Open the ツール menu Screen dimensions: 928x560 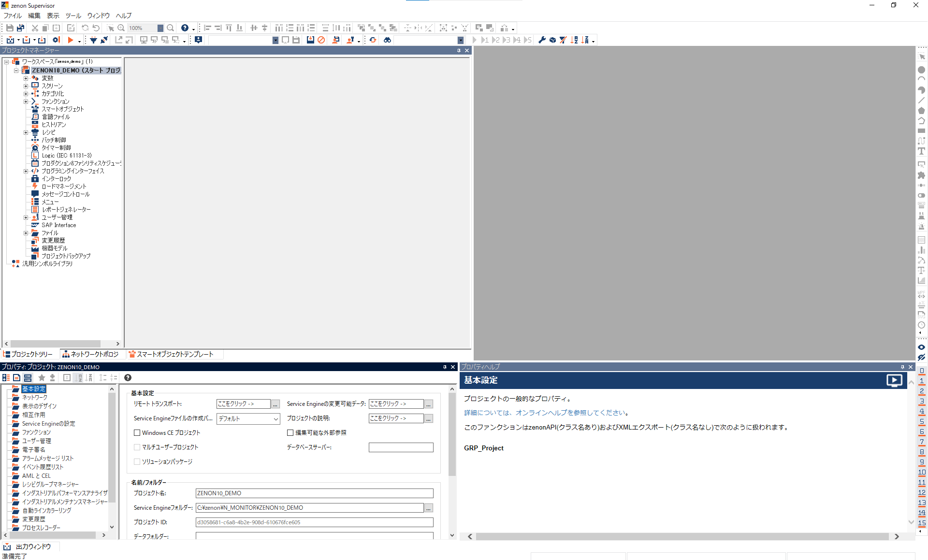(73, 15)
